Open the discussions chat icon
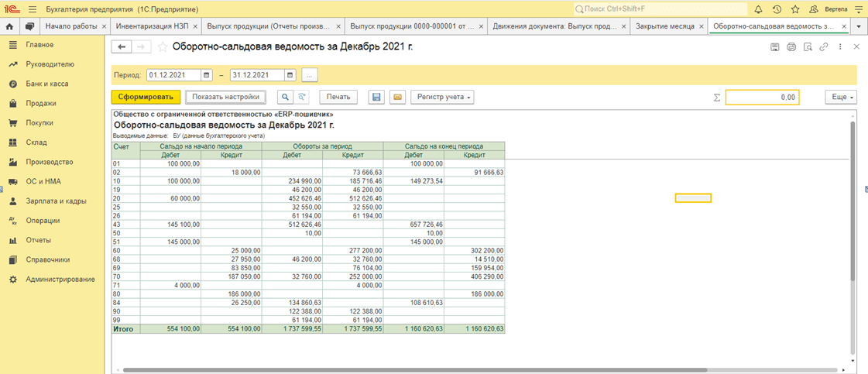This screenshot has width=868, height=374. [x=29, y=26]
